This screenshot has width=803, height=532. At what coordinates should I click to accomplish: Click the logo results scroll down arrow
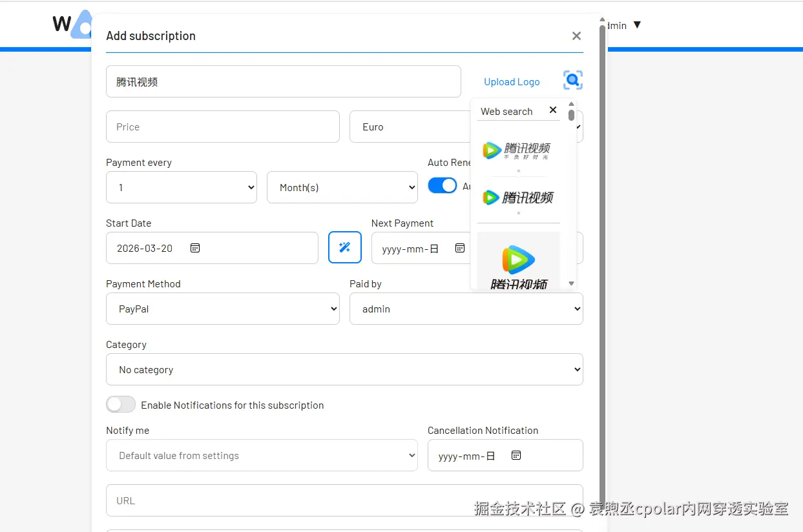[x=571, y=283]
